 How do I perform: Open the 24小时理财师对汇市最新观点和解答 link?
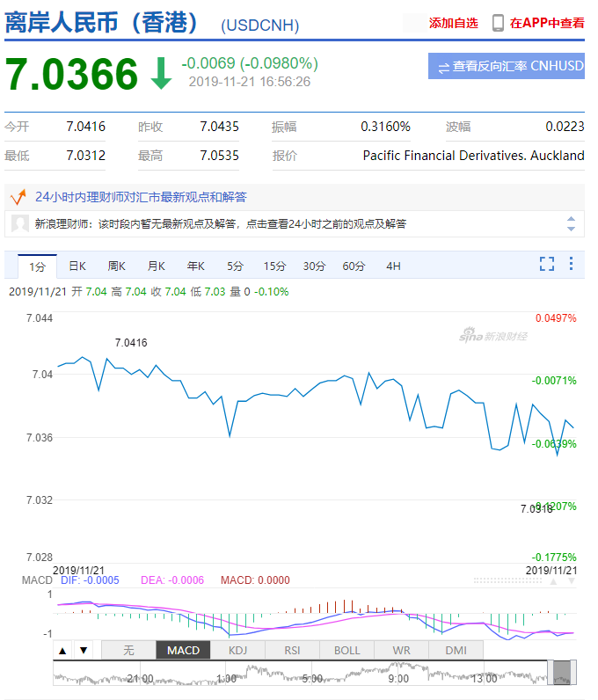(x=141, y=197)
